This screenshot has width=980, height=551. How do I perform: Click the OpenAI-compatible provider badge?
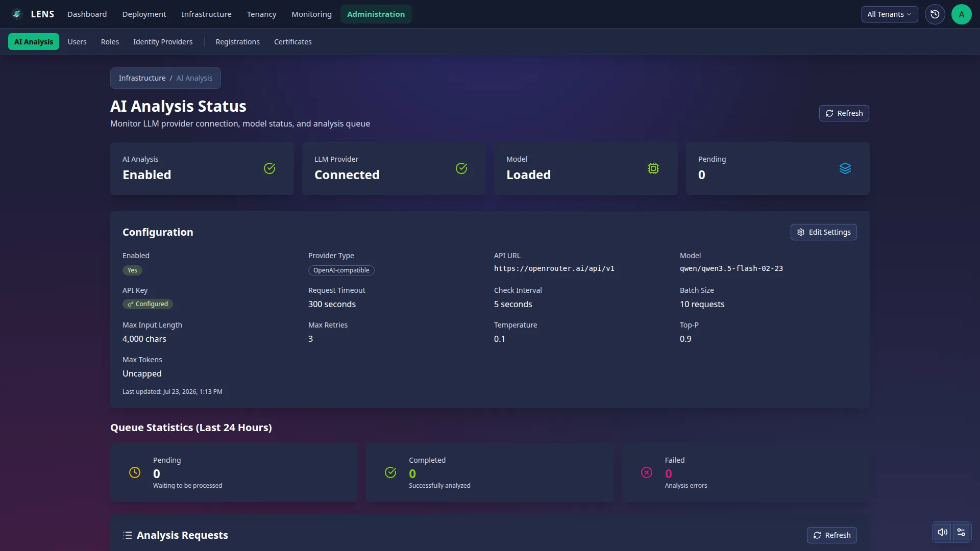point(341,270)
